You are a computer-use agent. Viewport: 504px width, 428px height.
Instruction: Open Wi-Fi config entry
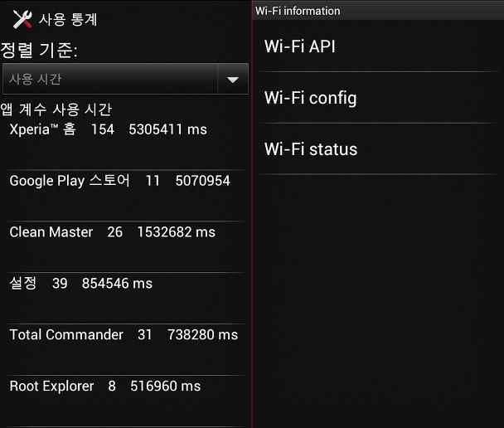(378, 98)
